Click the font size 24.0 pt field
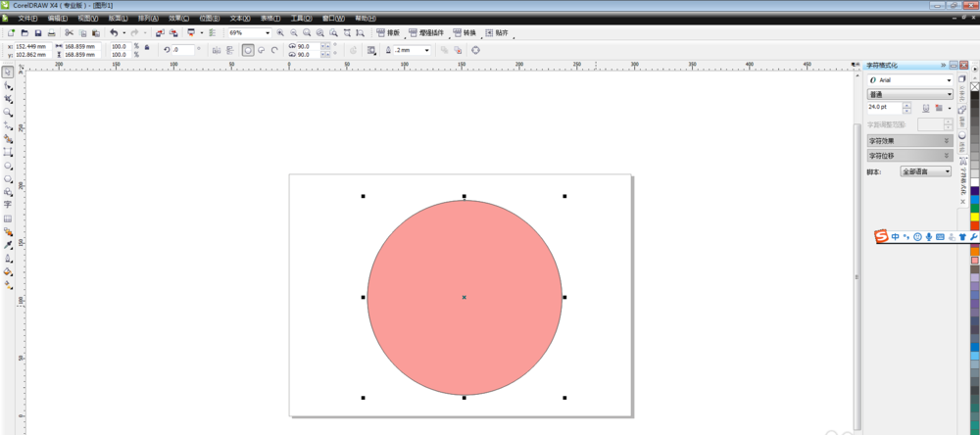 [x=884, y=108]
